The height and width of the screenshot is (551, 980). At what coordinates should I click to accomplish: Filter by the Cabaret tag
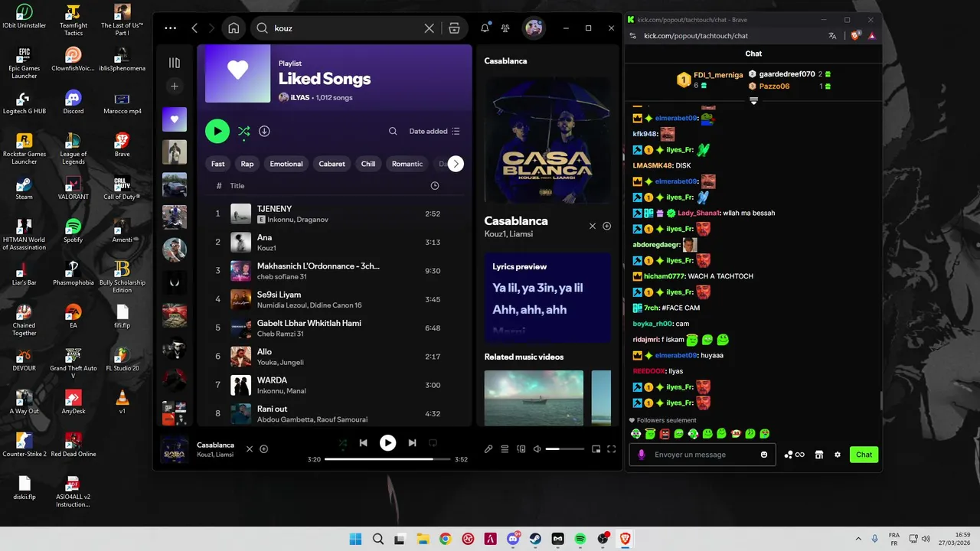tap(332, 164)
